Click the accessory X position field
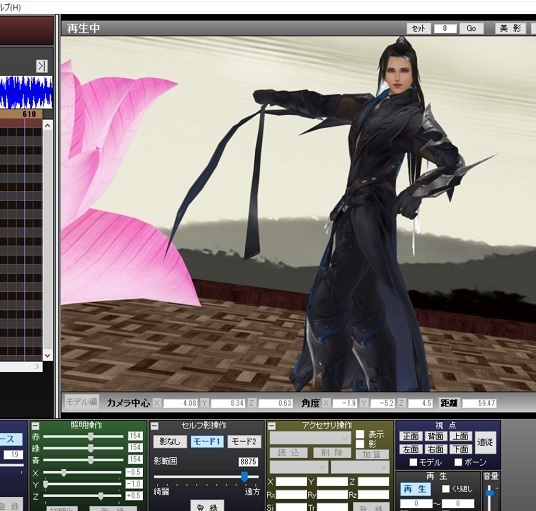The width and height of the screenshot is (536, 511). [x=291, y=482]
